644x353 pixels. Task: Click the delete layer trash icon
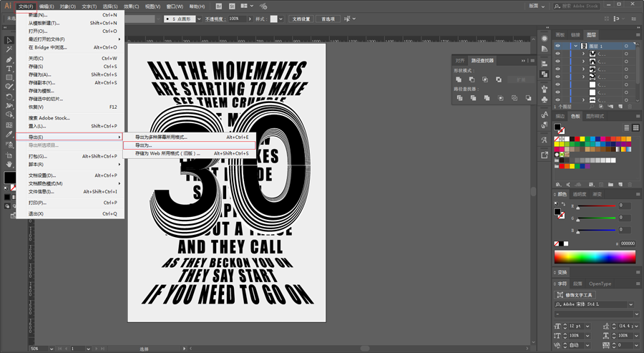pos(629,107)
